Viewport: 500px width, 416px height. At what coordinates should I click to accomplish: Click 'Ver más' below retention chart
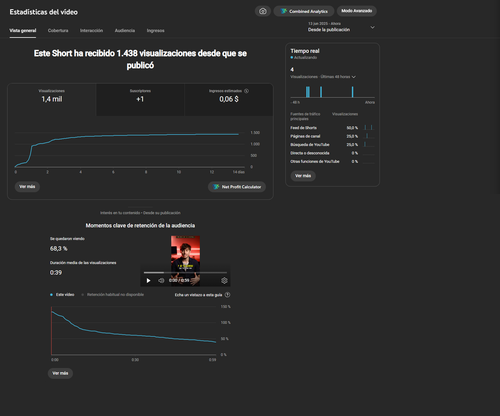(x=60, y=373)
